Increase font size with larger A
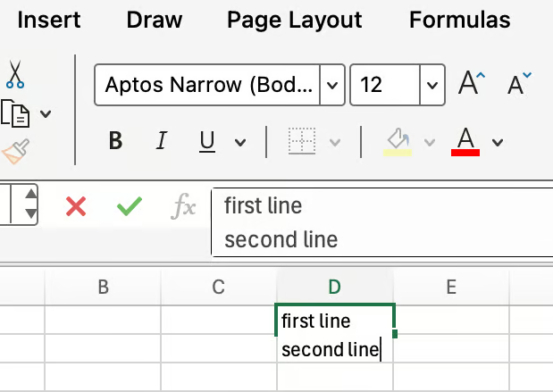 pos(471,85)
